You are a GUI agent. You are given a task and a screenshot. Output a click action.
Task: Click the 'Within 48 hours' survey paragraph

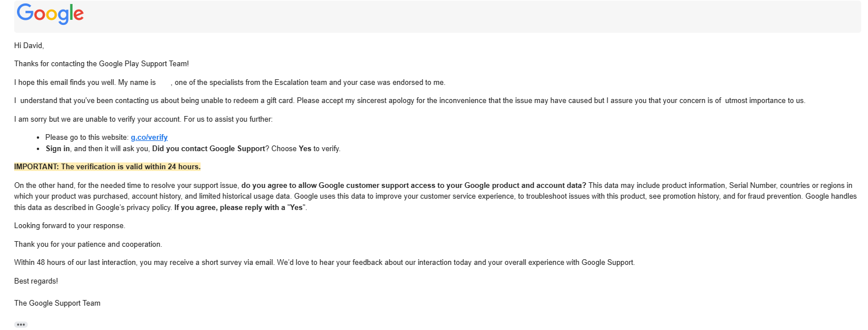[x=325, y=263]
